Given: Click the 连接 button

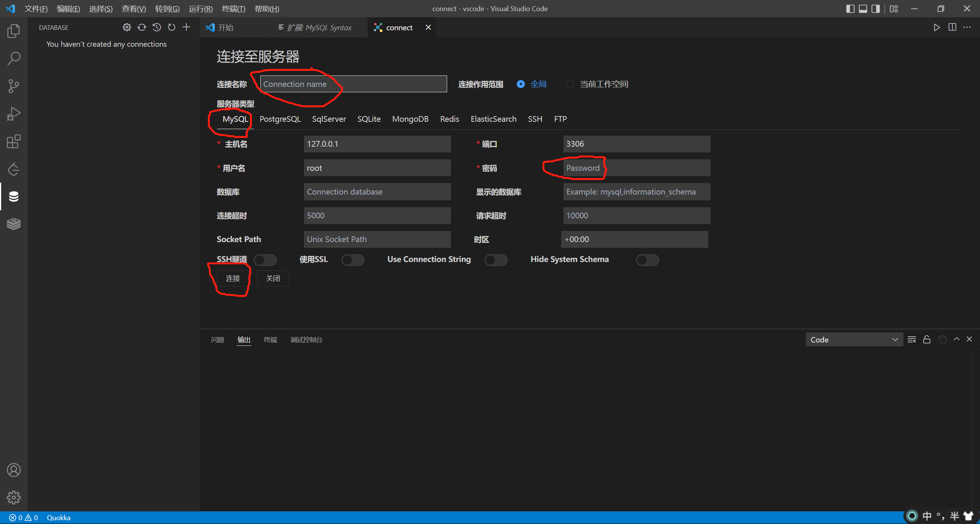Looking at the screenshot, I should [233, 278].
